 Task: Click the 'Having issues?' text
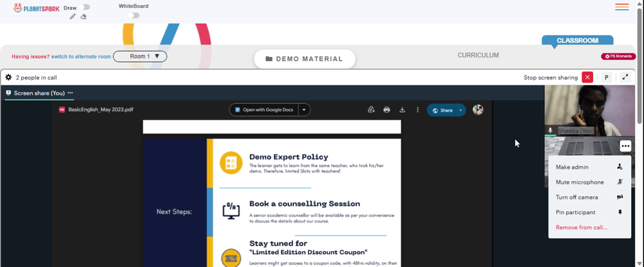coord(31,57)
